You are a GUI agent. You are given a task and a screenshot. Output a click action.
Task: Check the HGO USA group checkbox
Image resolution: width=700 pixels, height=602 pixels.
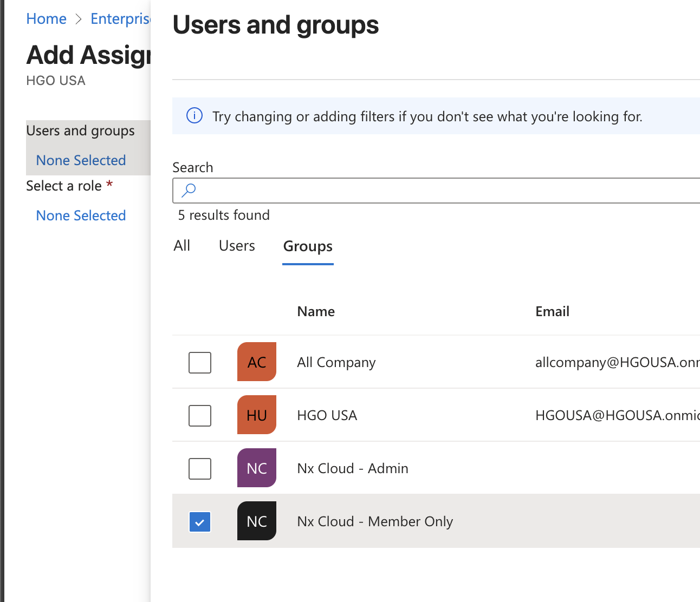coord(200,415)
